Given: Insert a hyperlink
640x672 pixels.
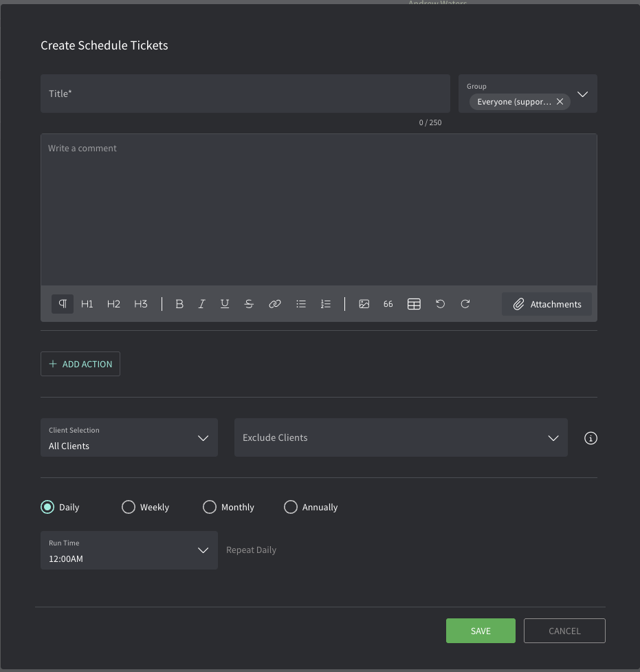Looking at the screenshot, I should point(275,304).
